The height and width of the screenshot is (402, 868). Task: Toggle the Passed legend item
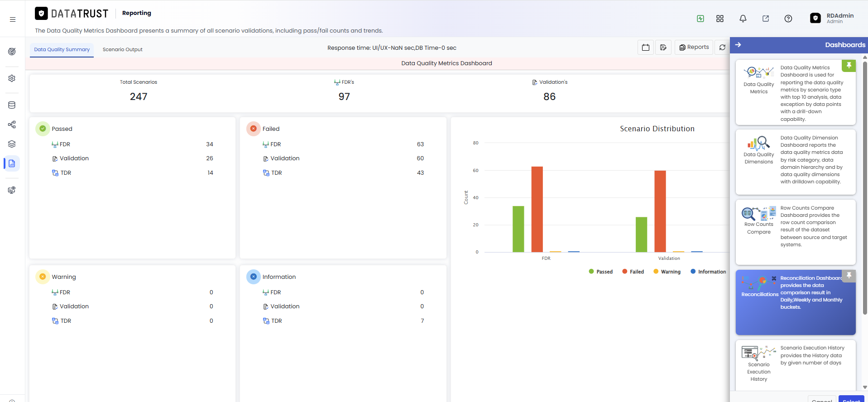point(600,272)
